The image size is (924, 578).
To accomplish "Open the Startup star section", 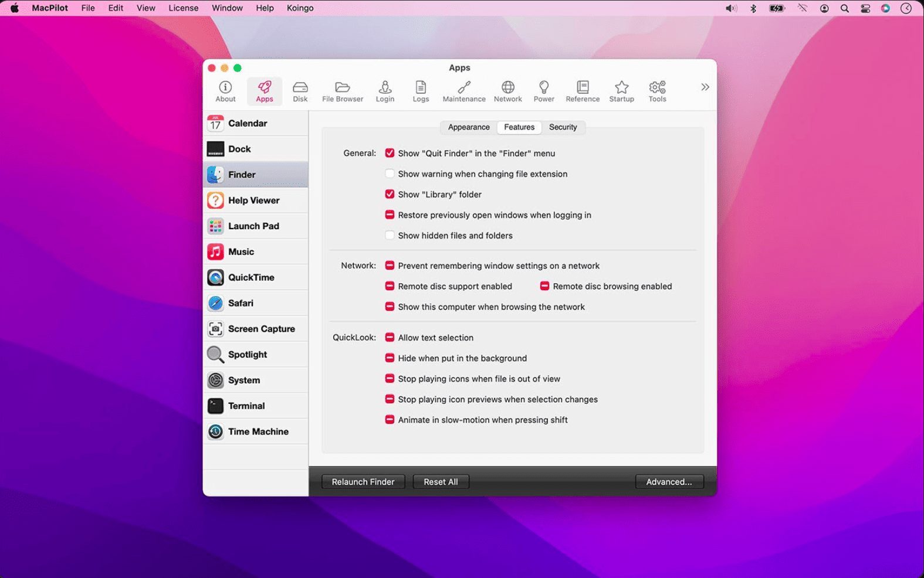I will click(622, 91).
